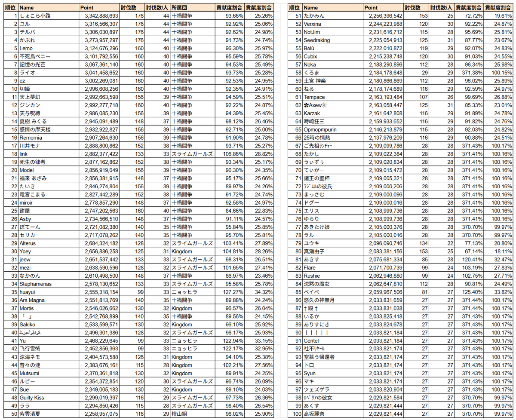
Task: Select the name cell "Cubix"
Action: click(332, 56)
